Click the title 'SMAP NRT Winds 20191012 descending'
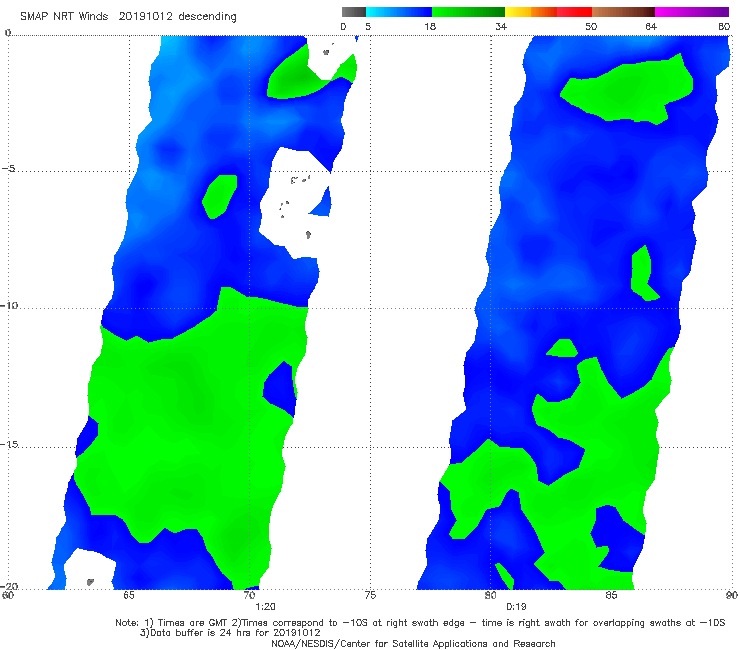 (x=128, y=17)
